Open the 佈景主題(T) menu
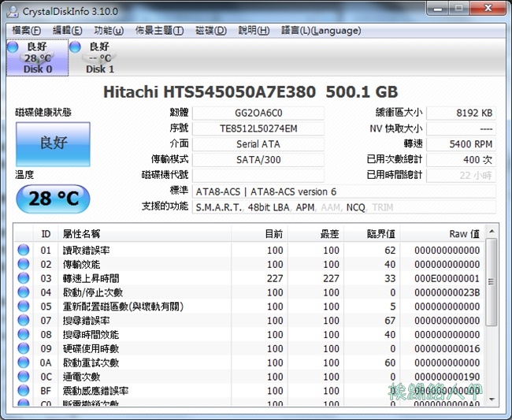 [x=159, y=31]
